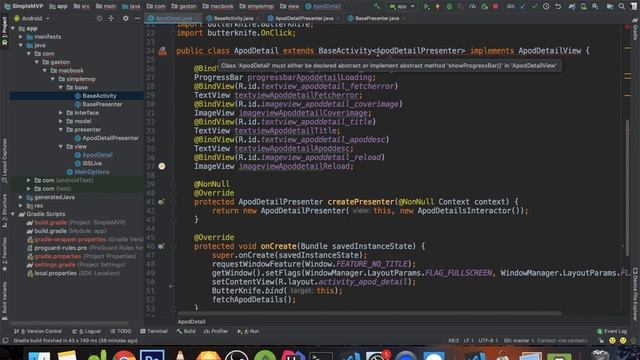Expand the model package folder
Viewport: 640px width, 360px height.
tap(61, 121)
